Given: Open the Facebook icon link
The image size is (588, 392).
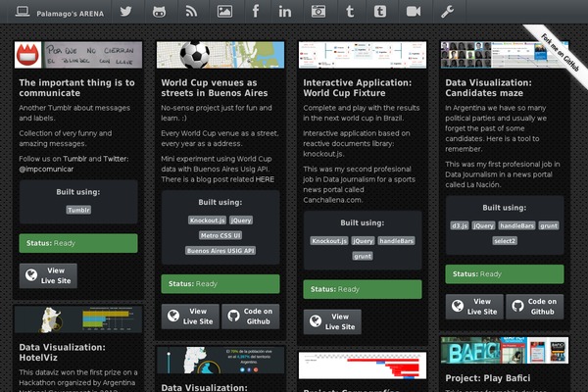Looking at the screenshot, I should click(x=256, y=12).
